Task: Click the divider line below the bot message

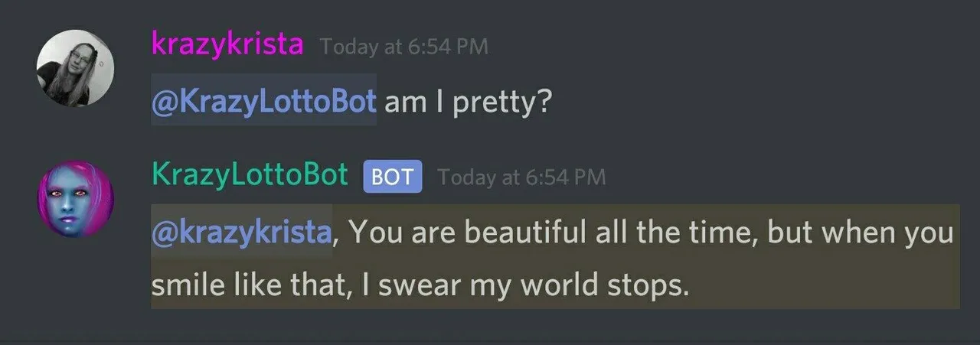Action: click(x=490, y=341)
